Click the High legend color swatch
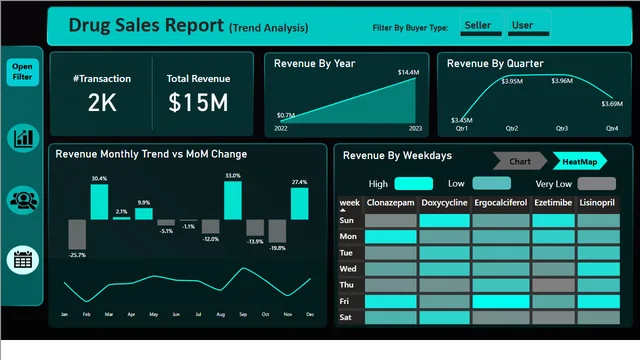 (413, 184)
